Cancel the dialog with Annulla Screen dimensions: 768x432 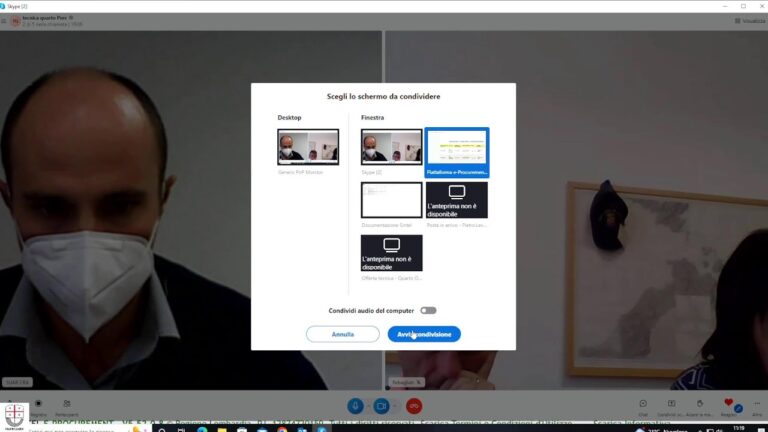point(342,334)
